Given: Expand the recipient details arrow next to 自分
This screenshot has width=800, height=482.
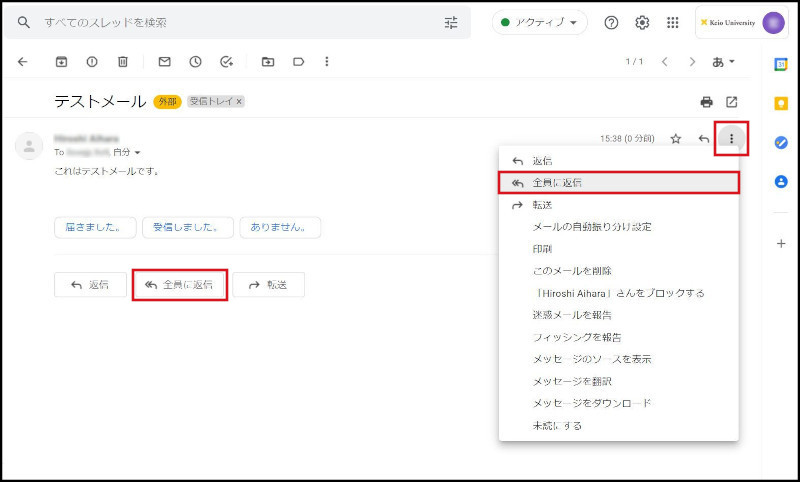Looking at the screenshot, I should [138, 153].
